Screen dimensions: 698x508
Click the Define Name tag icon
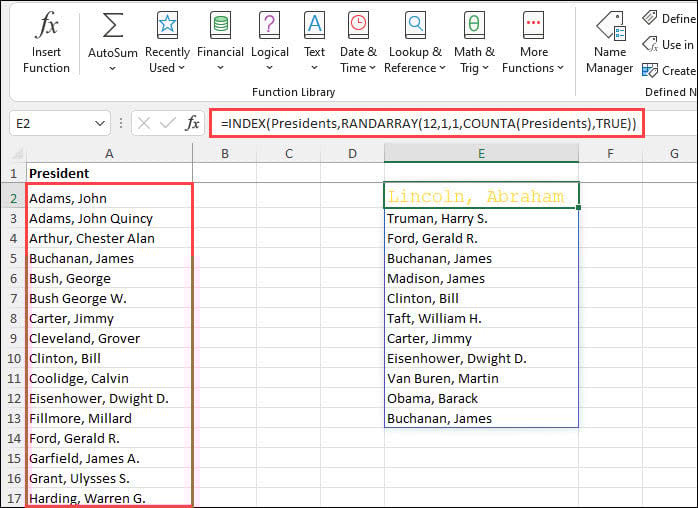[649, 18]
